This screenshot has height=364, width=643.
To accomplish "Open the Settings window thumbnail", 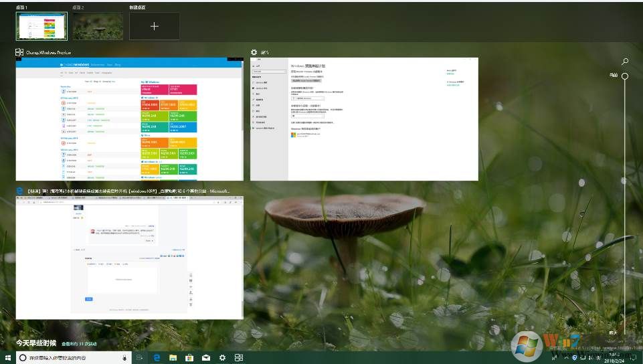I will click(364, 118).
